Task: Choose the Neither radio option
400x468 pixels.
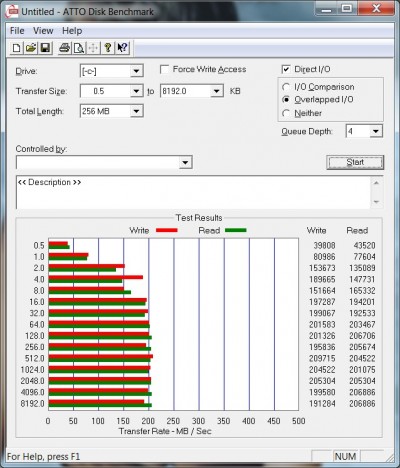Action: click(286, 113)
